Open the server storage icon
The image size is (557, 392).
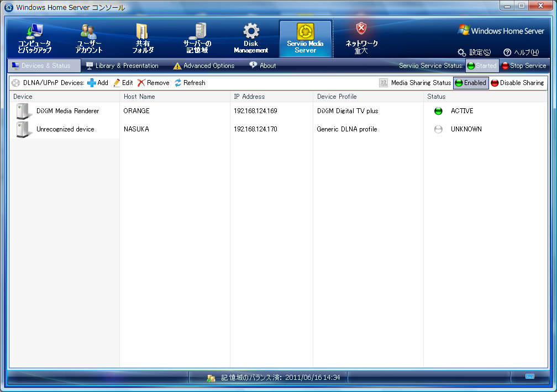(x=197, y=31)
